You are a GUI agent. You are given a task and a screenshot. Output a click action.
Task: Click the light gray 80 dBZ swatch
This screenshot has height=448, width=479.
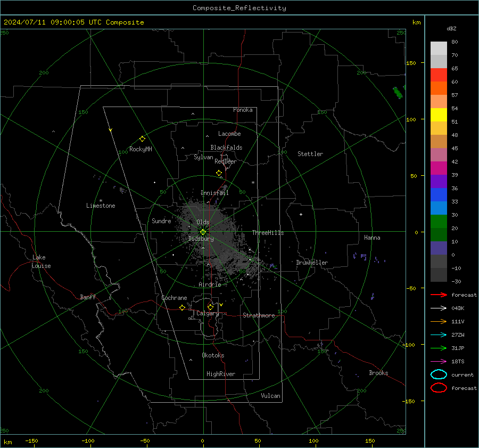439,48
